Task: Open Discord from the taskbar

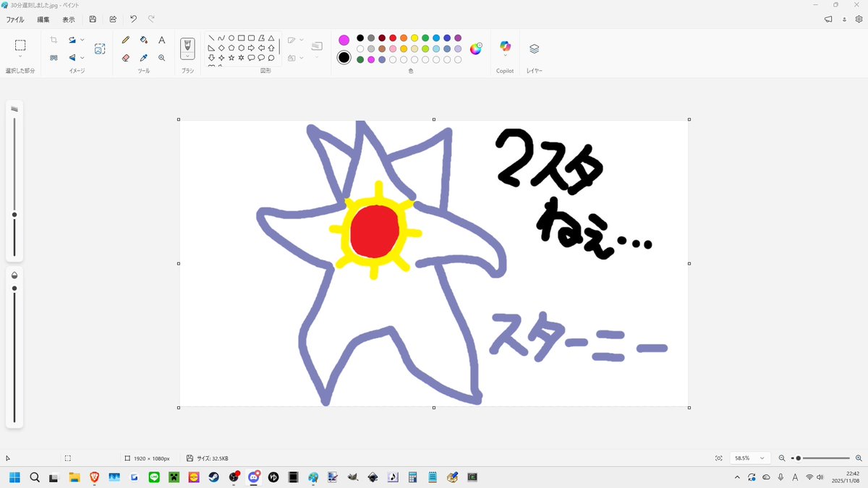Action: click(253, 477)
